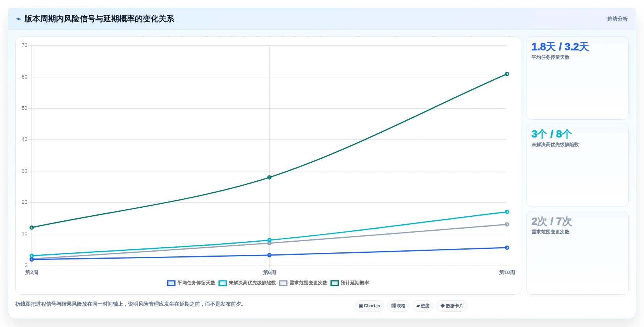The image size is (644, 327).
Task: Click legend label 预计延期概率
Action: [x=355, y=283]
